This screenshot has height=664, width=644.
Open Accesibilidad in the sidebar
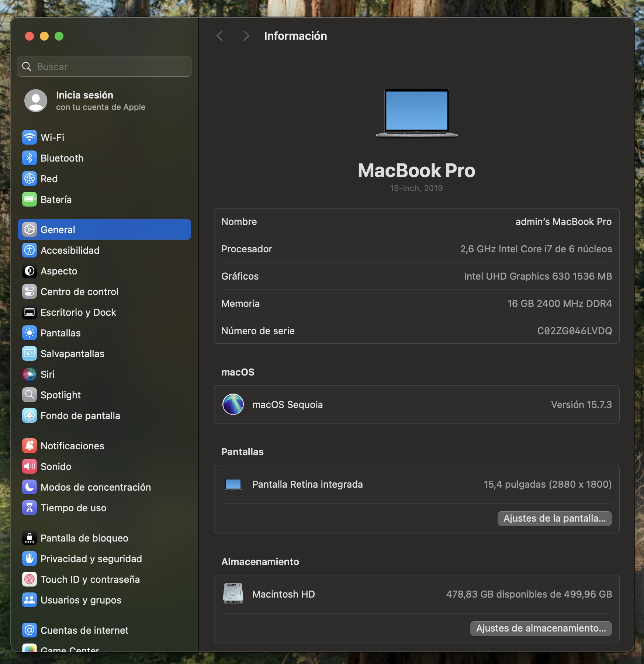(x=70, y=250)
